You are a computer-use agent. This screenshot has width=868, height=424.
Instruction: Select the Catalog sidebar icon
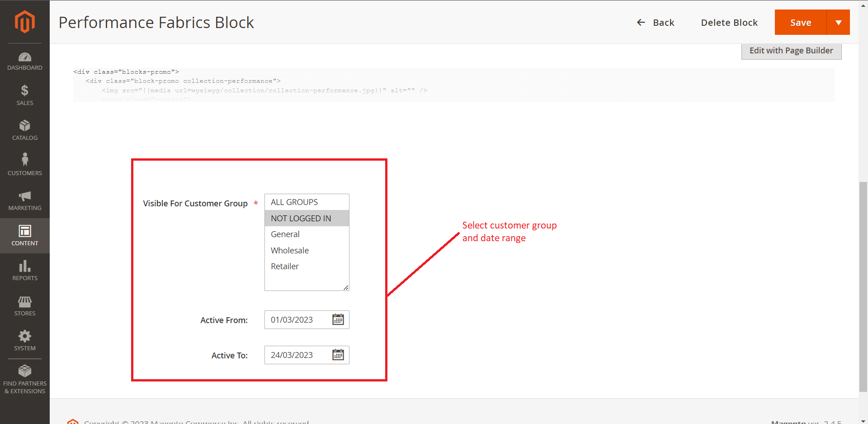[x=25, y=130]
